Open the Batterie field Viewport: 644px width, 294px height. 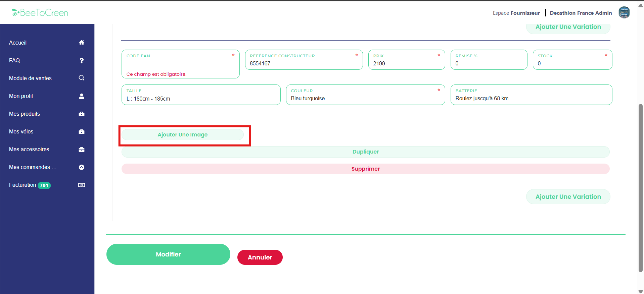point(531,98)
